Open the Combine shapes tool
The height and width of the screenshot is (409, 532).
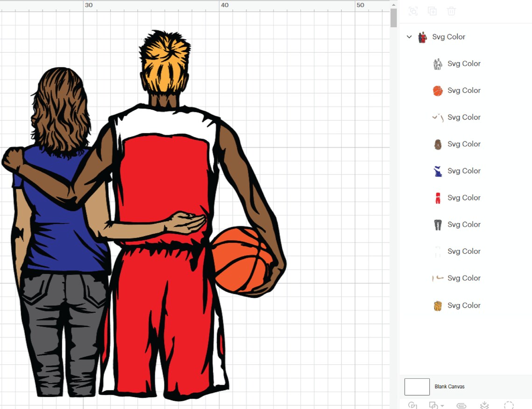point(433,405)
